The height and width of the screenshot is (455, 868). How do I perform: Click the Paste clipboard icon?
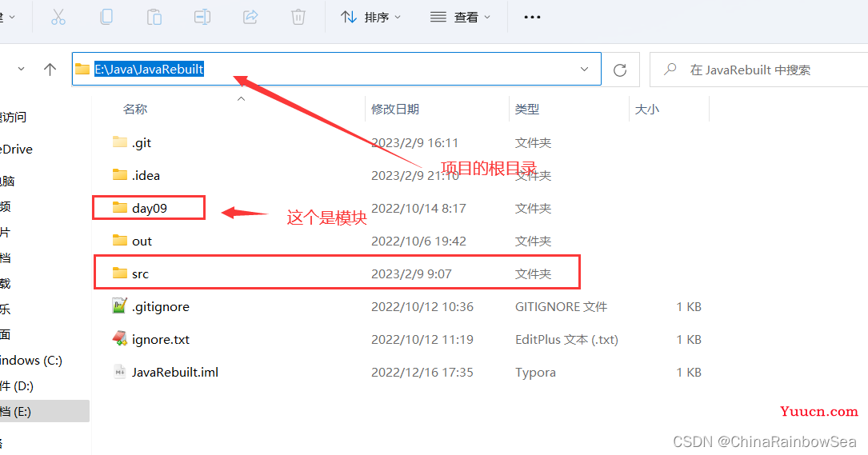click(x=154, y=17)
